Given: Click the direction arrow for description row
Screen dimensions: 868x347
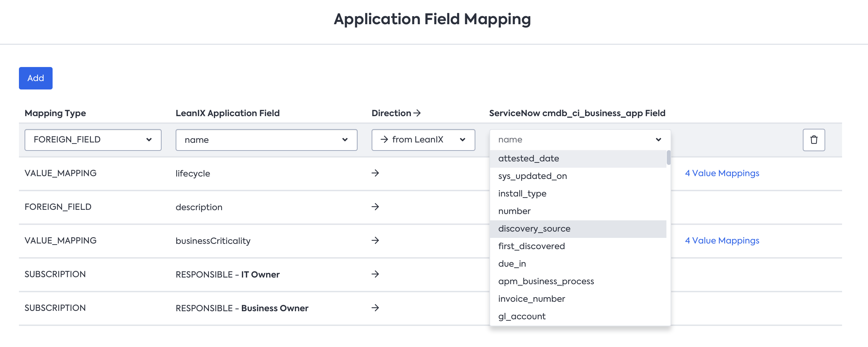Looking at the screenshot, I should 375,207.
